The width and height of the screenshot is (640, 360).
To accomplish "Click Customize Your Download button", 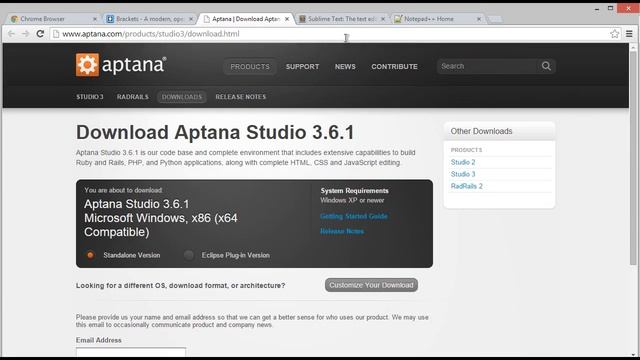I will (x=371, y=285).
